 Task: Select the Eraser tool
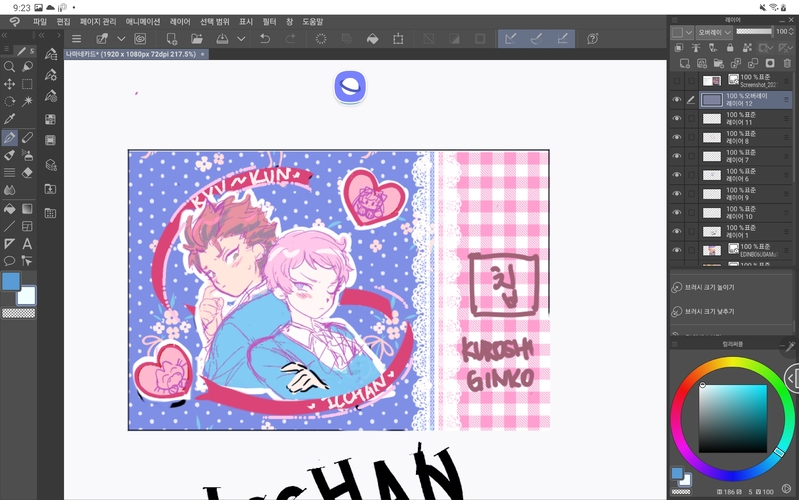click(27, 173)
